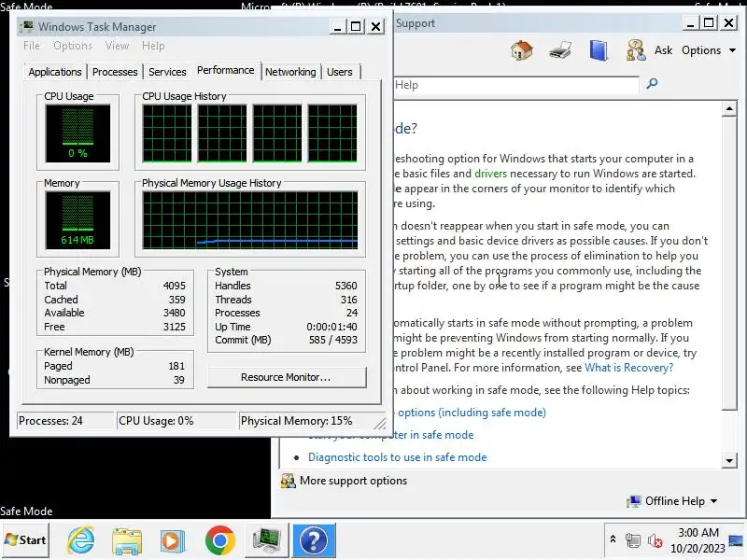Viewport: 747px width, 560px height.
Task: Open Windows Explorer folder on taskbar
Action: [127, 540]
